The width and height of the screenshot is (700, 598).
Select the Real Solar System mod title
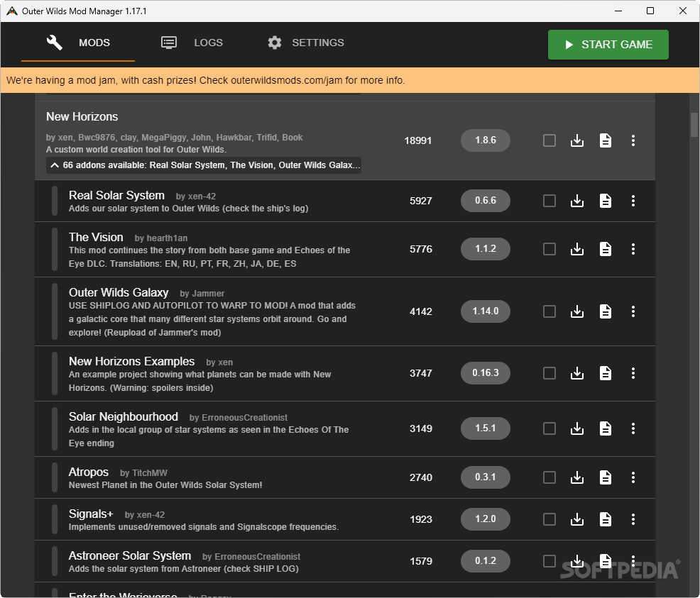pos(116,195)
